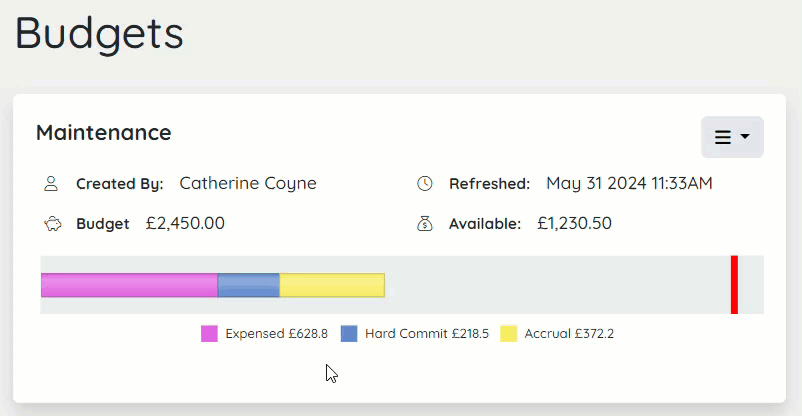Click the Maintenance budget title
Screen dimensions: 802x416
pyautogui.click(x=104, y=133)
